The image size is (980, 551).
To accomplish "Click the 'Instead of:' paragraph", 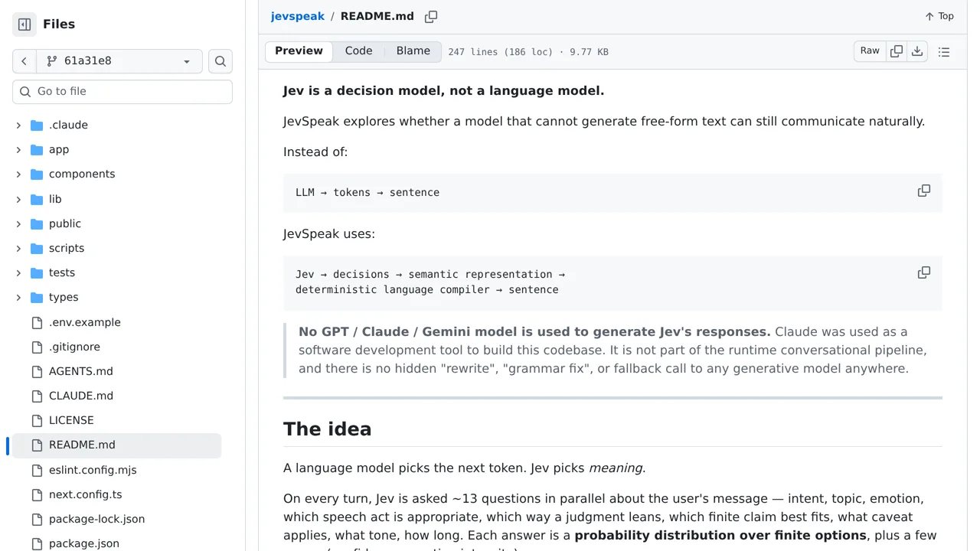I will pos(315,152).
